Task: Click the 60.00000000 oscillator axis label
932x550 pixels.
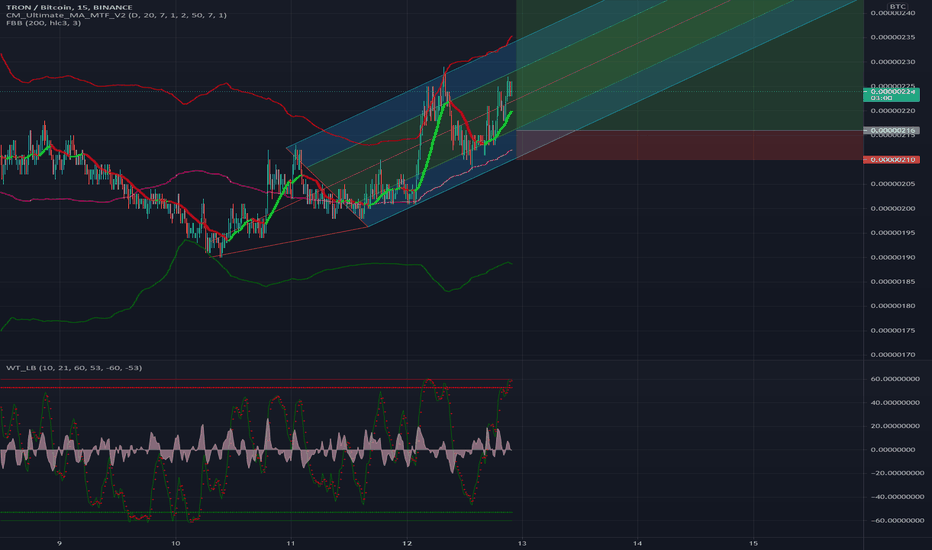Action: pyautogui.click(x=895, y=379)
